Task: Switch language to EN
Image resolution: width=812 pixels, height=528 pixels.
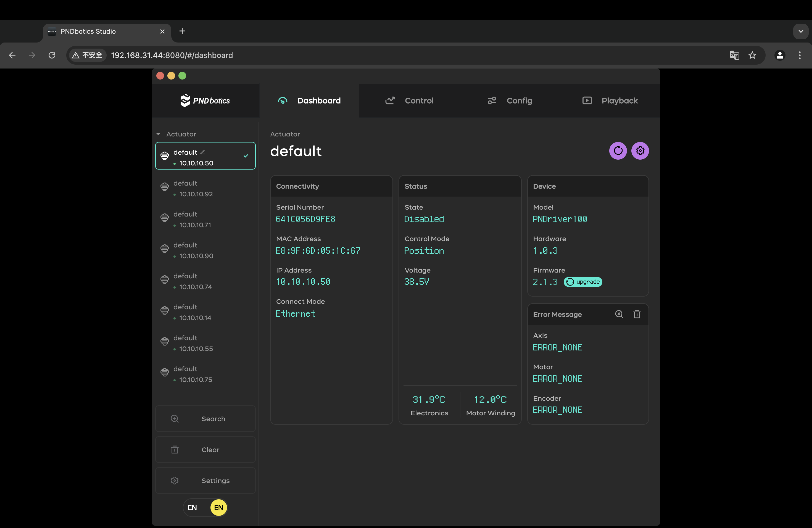Action: 218,508
